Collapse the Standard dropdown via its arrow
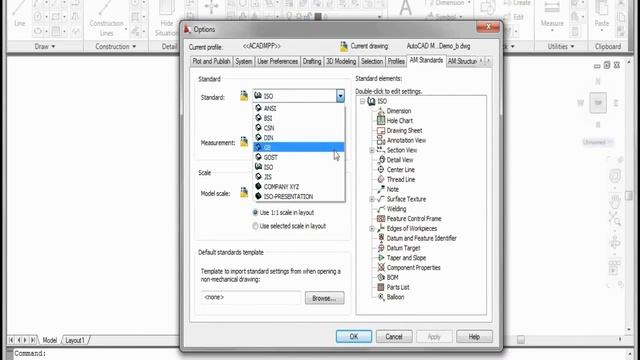This screenshot has width=640, height=360. (x=340, y=96)
